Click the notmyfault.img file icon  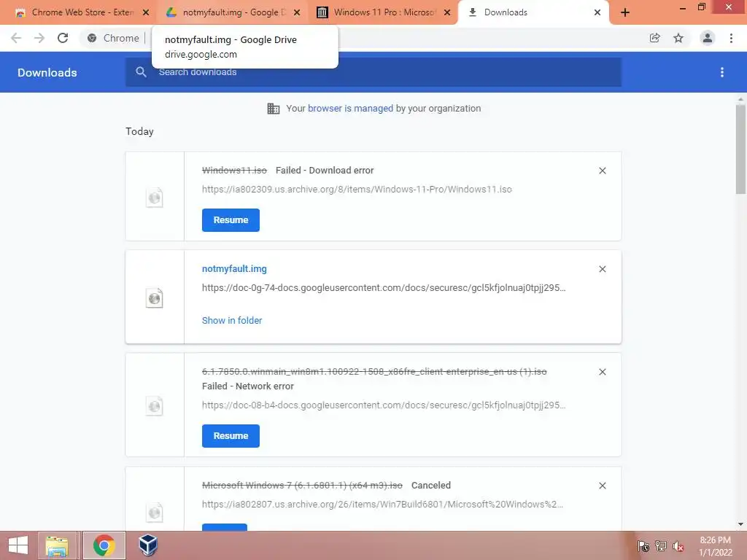click(155, 298)
